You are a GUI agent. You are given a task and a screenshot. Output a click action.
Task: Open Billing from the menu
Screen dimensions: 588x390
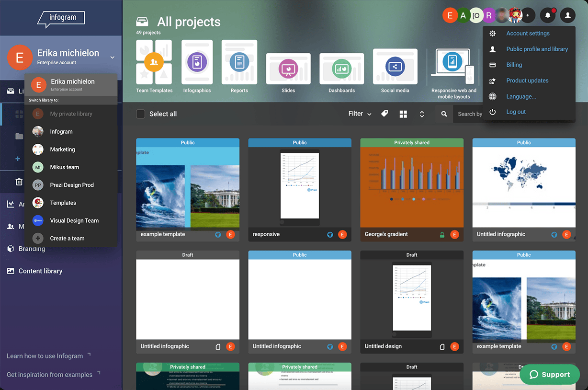pos(514,65)
